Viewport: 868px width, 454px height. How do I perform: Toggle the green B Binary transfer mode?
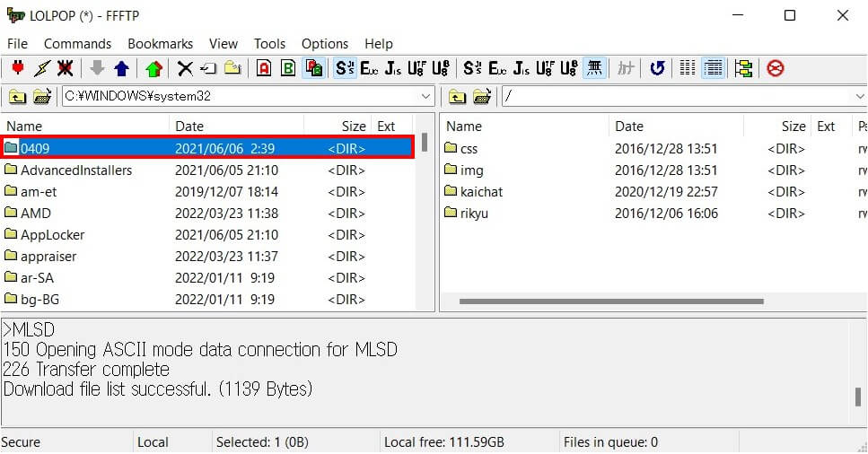click(x=288, y=68)
